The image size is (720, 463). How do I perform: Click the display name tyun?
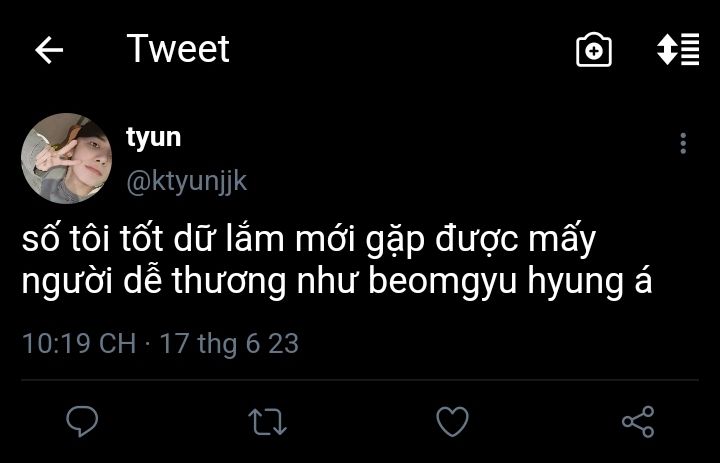click(153, 137)
